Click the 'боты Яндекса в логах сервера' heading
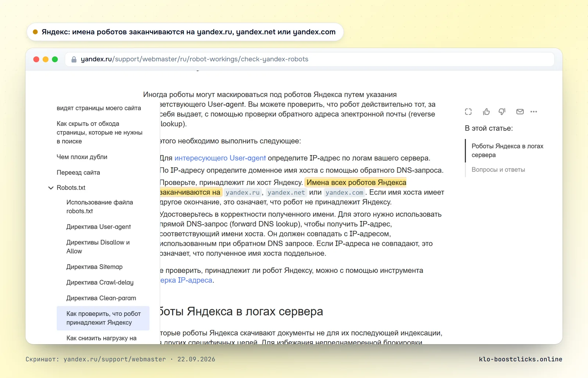588x378 pixels. (x=241, y=311)
